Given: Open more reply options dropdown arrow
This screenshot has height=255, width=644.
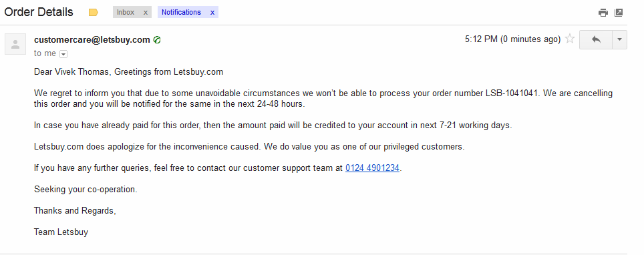Looking at the screenshot, I should click(620, 39).
